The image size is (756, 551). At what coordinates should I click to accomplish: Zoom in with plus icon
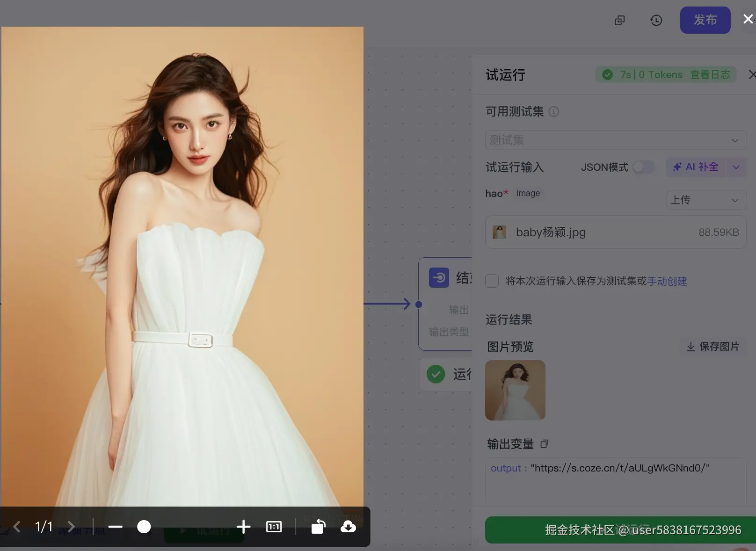pos(243,527)
